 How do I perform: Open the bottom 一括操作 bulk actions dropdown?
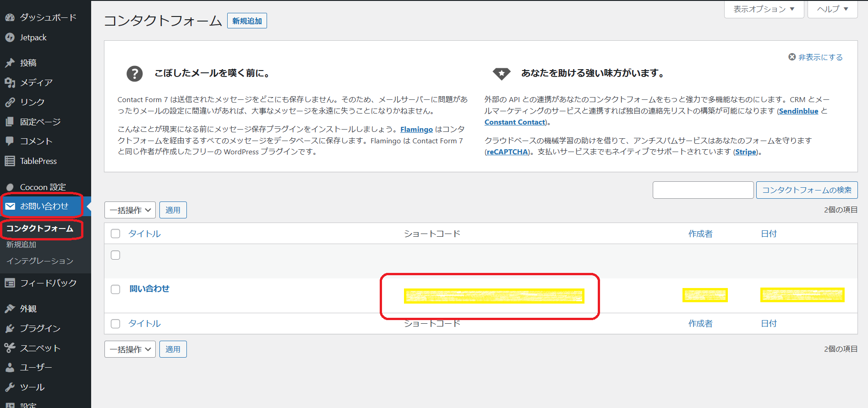[130, 349]
